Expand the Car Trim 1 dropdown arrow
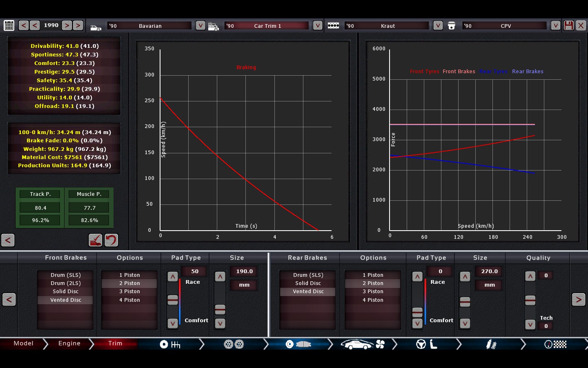The width and height of the screenshot is (588, 368). pyautogui.click(x=318, y=25)
